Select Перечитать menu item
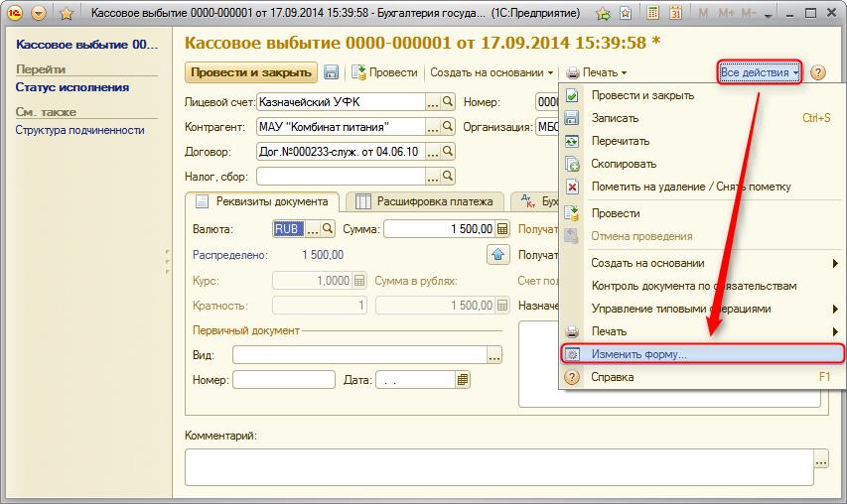 point(702,141)
